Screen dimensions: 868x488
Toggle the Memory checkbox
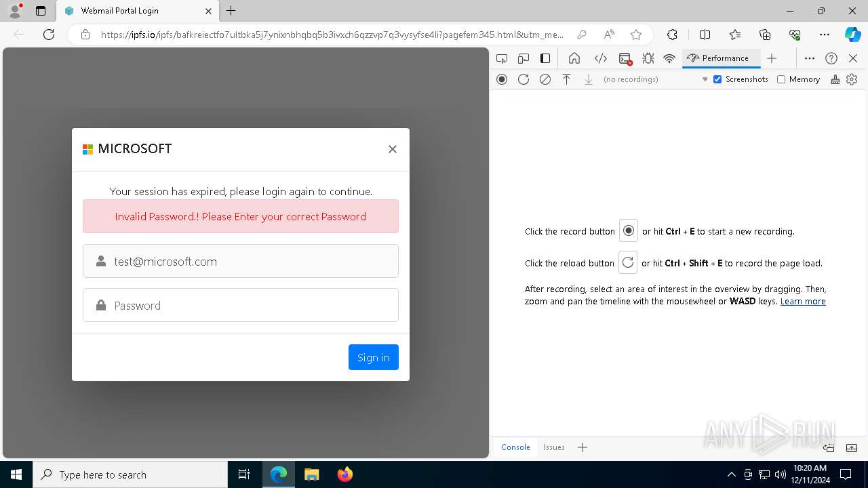click(781, 79)
